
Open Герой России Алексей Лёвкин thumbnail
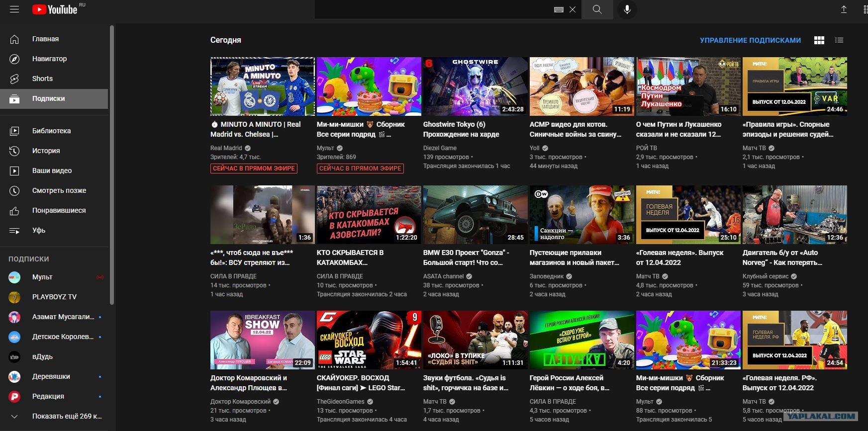click(x=582, y=340)
